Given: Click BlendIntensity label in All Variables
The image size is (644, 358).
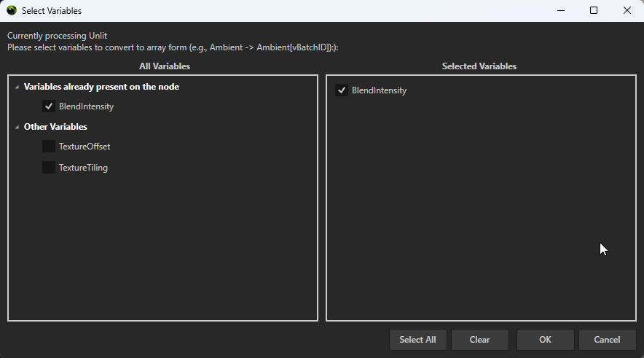Looking at the screenshot, I should point(86,106).
